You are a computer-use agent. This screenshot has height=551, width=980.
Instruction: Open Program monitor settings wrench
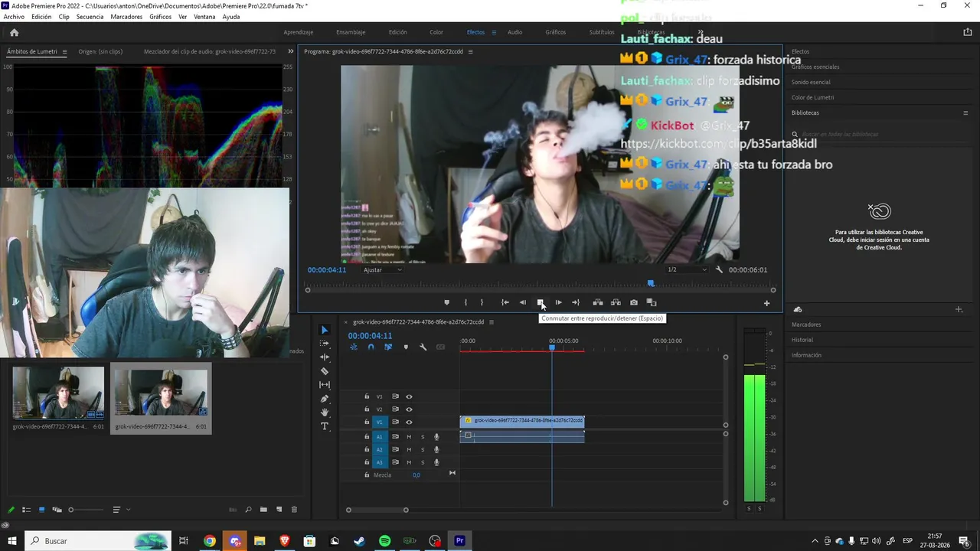(x=719, y=269)
